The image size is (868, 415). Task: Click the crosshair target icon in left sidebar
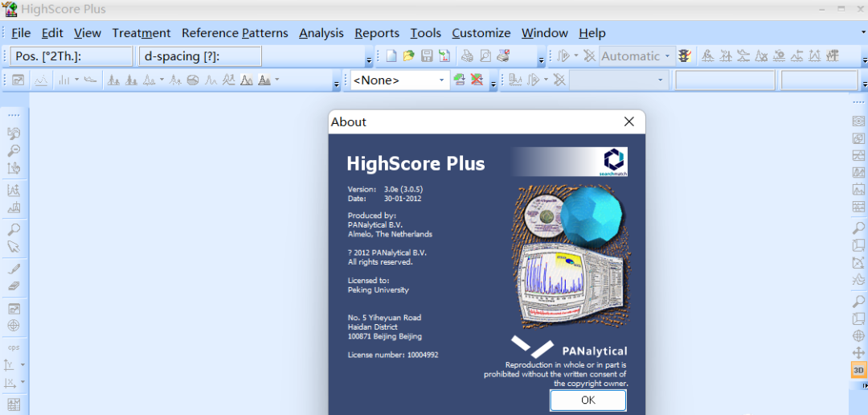click(x=14, y=326)
